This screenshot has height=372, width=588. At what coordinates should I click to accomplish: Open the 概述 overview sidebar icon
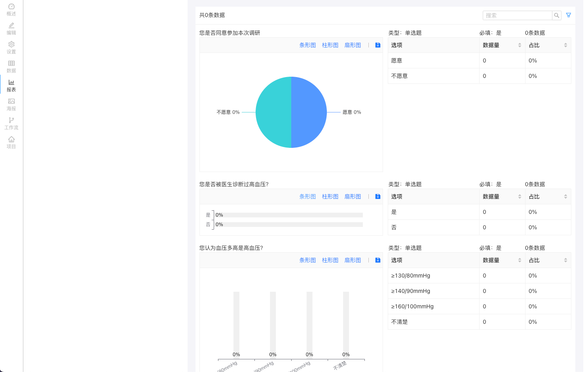11,9
